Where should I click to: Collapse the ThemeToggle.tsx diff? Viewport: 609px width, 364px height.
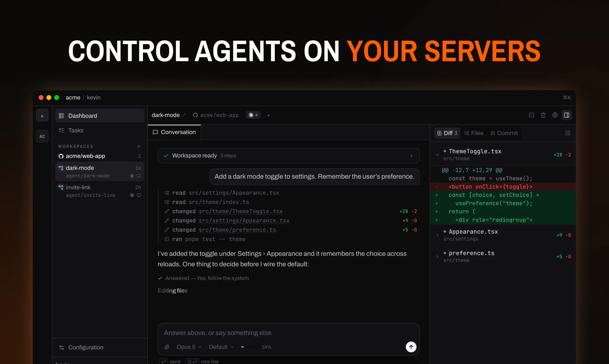click(x=438, y=155)
